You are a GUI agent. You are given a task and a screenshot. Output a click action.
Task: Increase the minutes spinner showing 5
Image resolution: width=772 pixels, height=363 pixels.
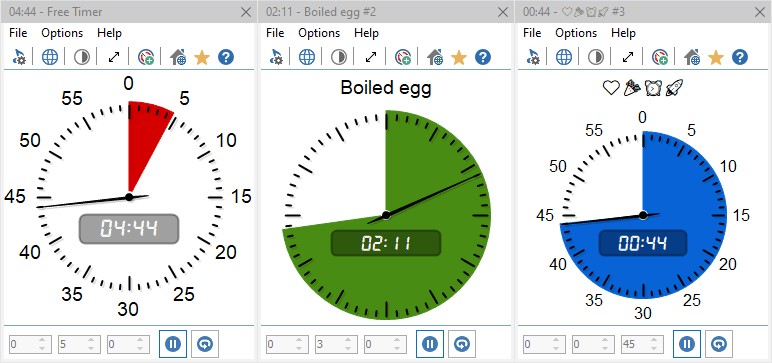pos(91,340)
